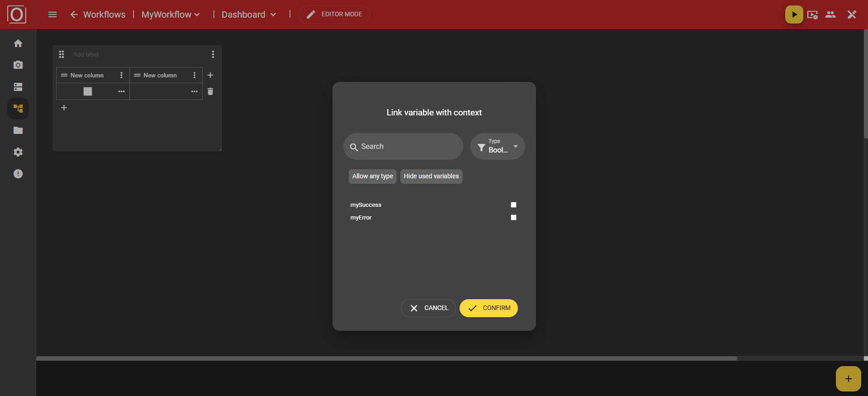Click the CANCEL button
The image size is (868, 396).
coord(428,308)
